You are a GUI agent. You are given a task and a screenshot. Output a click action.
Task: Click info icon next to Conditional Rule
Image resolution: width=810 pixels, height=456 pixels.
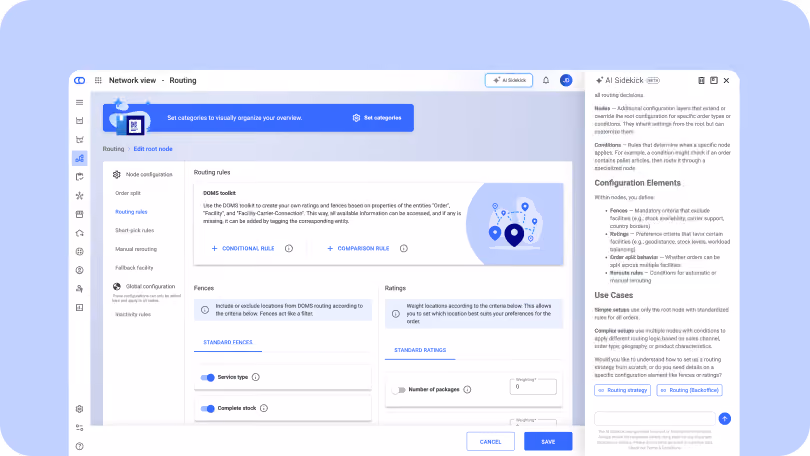tap(289, 248)
